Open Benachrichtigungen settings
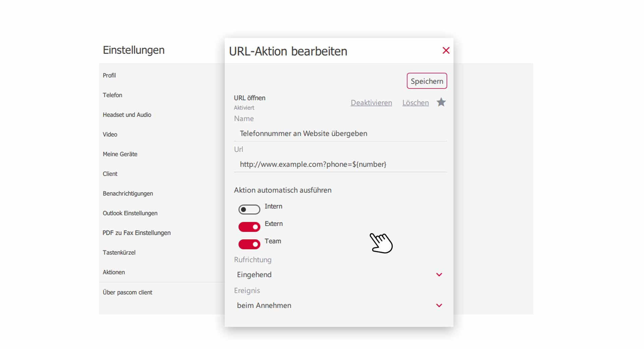Viewport: 644px width, 349px height. (128, 194)
